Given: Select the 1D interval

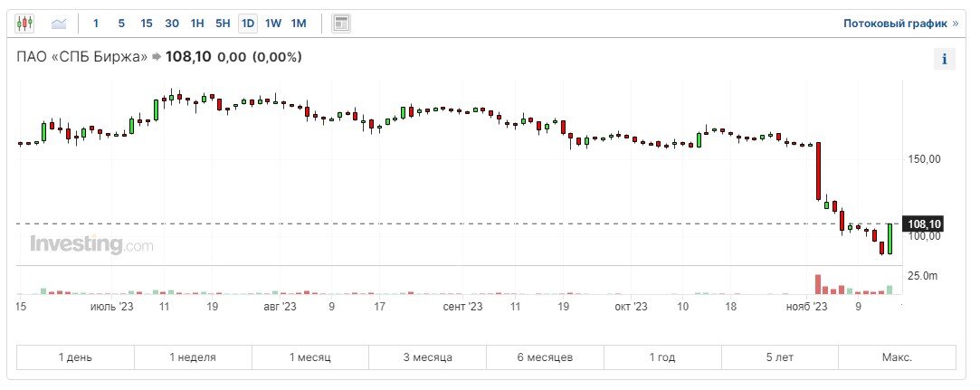Looking at the screenshot, I should tap(248, 24).
